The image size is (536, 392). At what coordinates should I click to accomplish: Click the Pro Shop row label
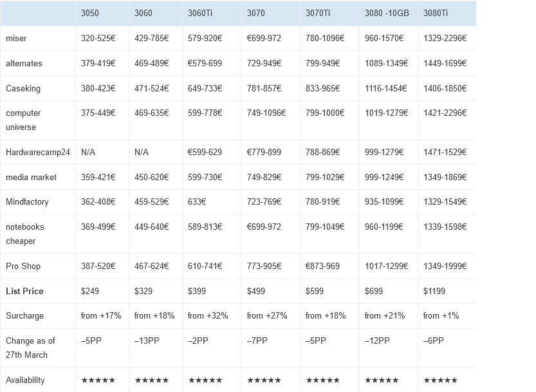(x=23, y=266)
